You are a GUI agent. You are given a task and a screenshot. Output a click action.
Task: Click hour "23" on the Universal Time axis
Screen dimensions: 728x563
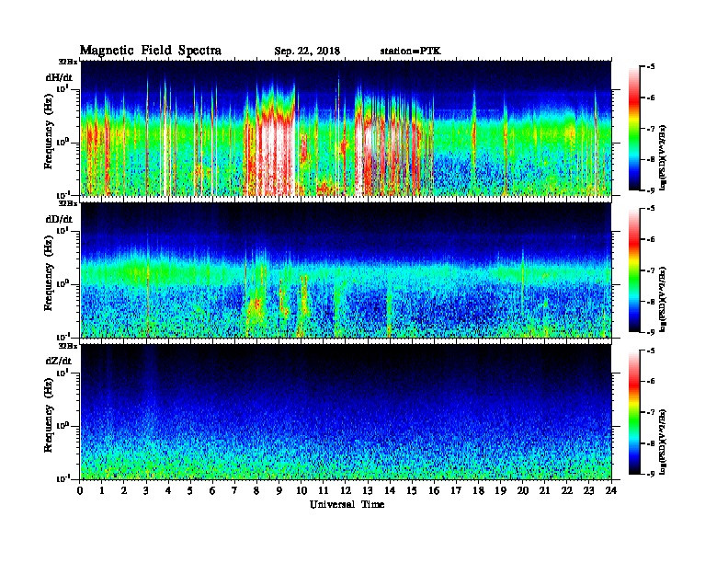589,491
